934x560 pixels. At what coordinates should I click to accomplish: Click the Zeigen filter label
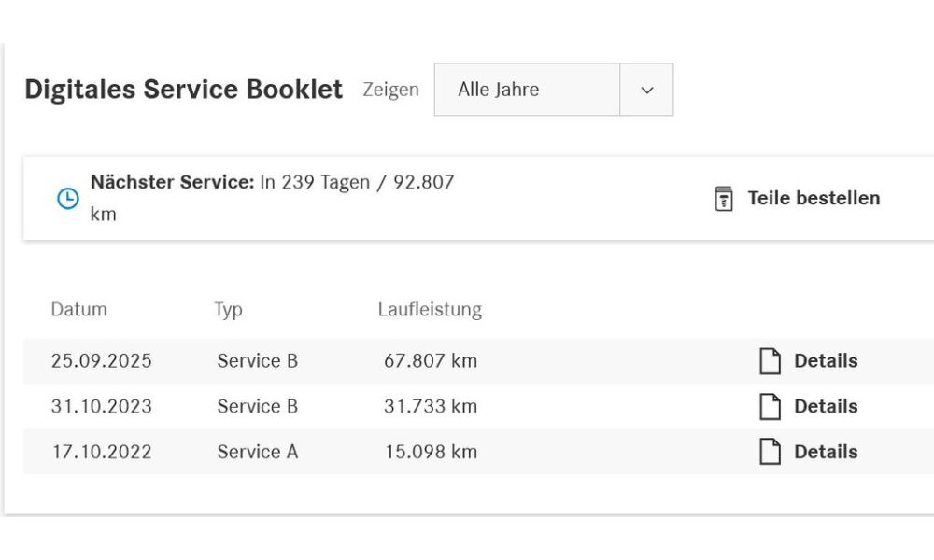pos(390,90)
